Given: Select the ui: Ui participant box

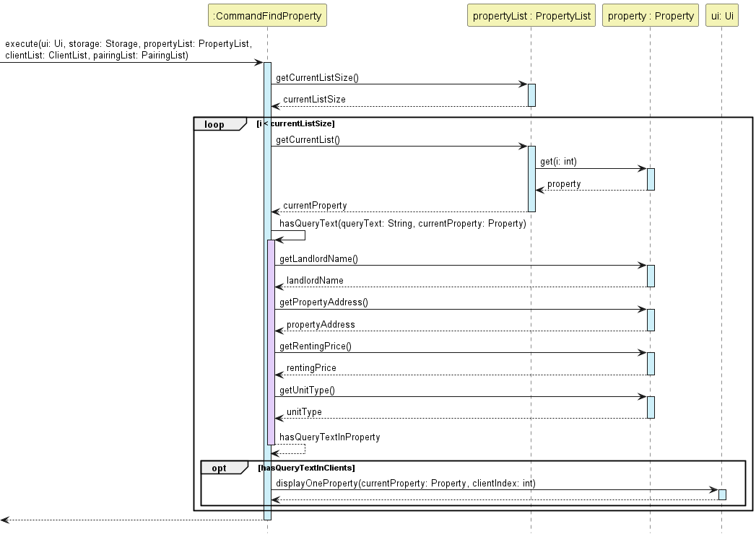Looking at the screenshot, I should coord(722,15).
